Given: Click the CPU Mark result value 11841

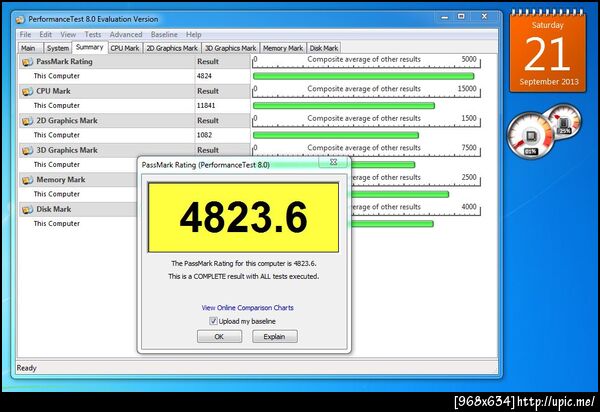Looking at the screenshot, I should click(x=206, y=106).
